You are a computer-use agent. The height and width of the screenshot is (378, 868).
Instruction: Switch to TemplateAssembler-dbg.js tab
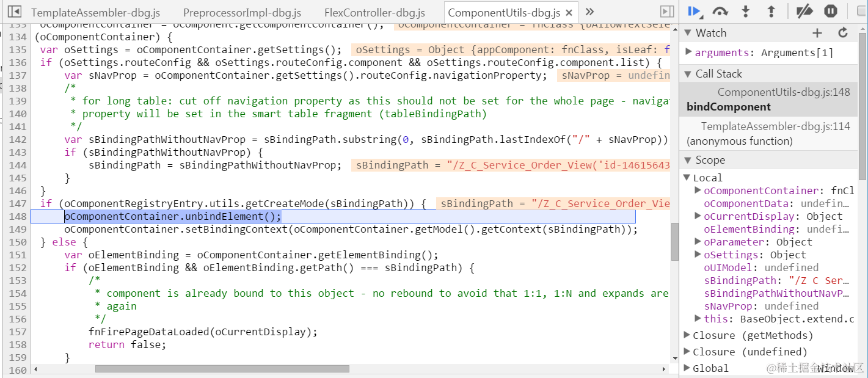[x=97, y=12]
